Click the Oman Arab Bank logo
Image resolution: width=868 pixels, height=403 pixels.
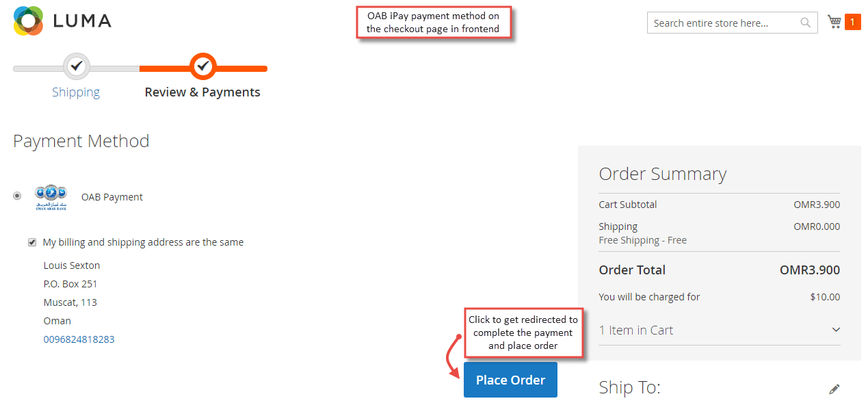pos(51,197)
